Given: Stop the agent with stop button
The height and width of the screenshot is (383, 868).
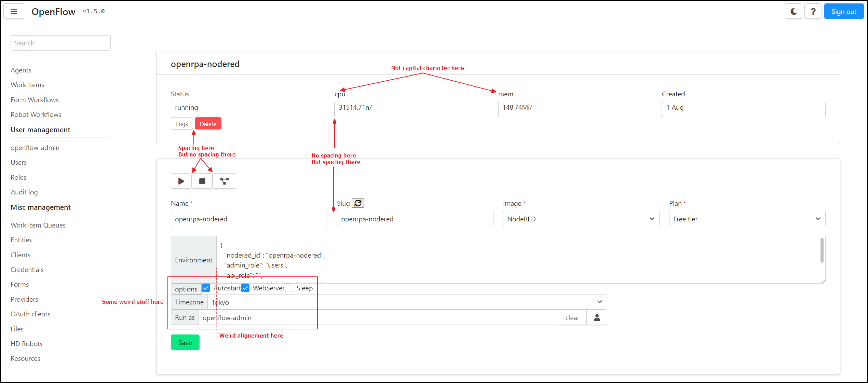Looking at the screenshot, I should click(x=202, y=181).
